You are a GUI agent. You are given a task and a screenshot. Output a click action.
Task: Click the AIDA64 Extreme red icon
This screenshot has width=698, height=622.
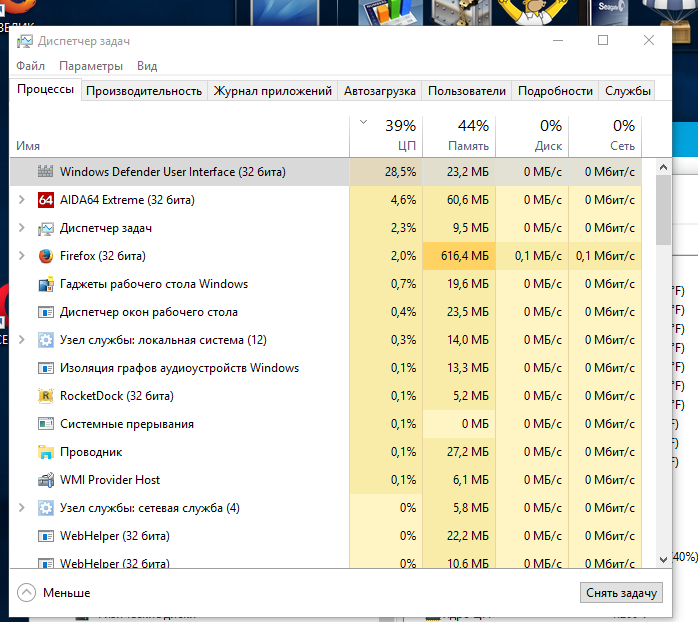tap(45, 199)
